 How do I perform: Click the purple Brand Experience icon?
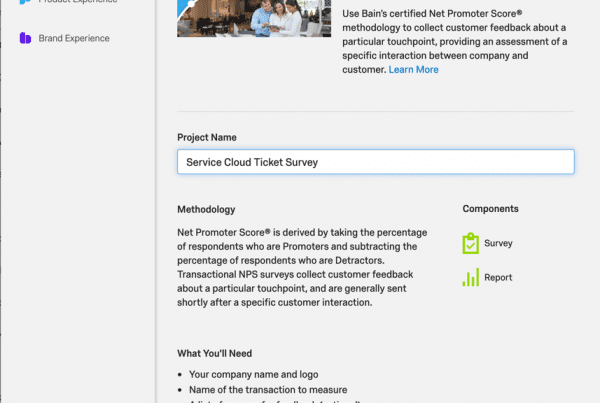25,38
